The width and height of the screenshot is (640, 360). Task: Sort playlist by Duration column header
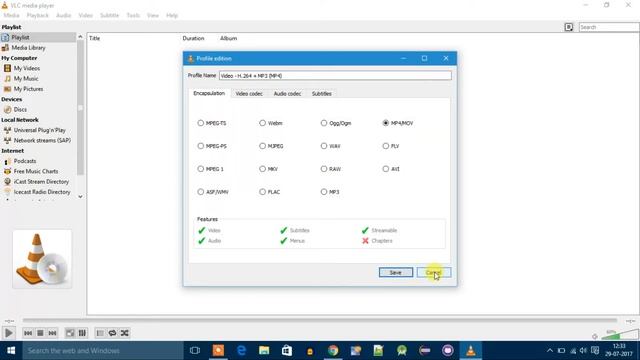(x=193, y=38)
